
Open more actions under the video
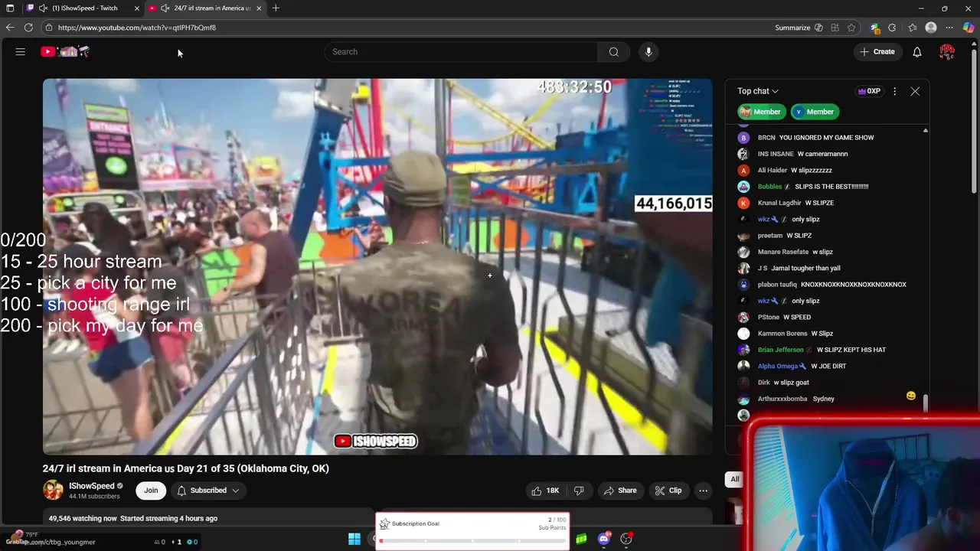703,491
